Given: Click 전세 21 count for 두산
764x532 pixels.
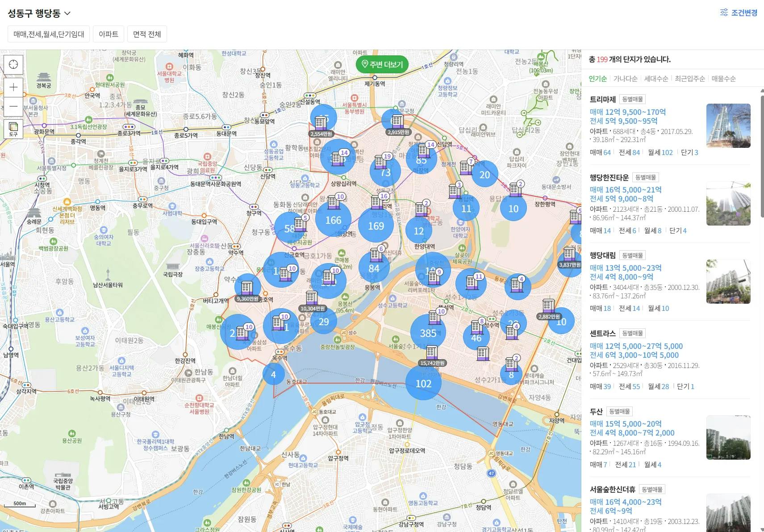Looking at the screenshot, I should click(x=625, y=465).
